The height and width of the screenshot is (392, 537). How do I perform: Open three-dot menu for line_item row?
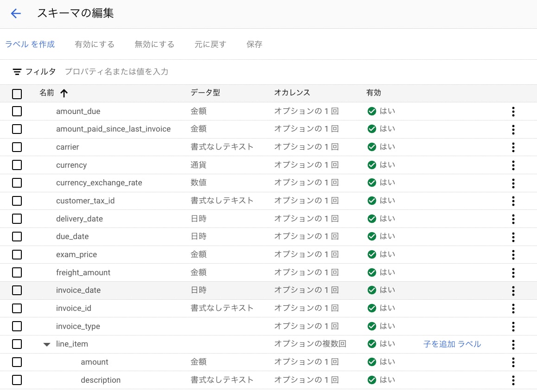coord(513,344)
